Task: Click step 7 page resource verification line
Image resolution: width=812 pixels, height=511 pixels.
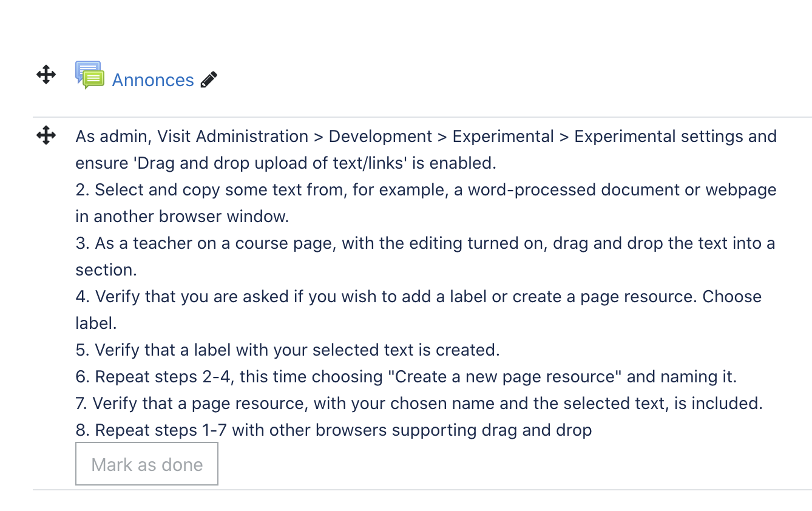Action: click(x=419, y=403)
